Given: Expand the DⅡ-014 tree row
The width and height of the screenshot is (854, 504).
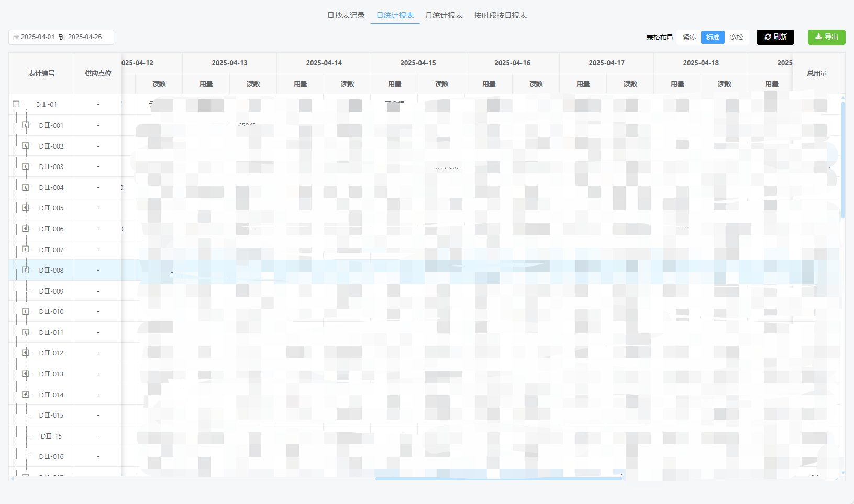Looking at the screenshot, I should click(x=25, y=395).
